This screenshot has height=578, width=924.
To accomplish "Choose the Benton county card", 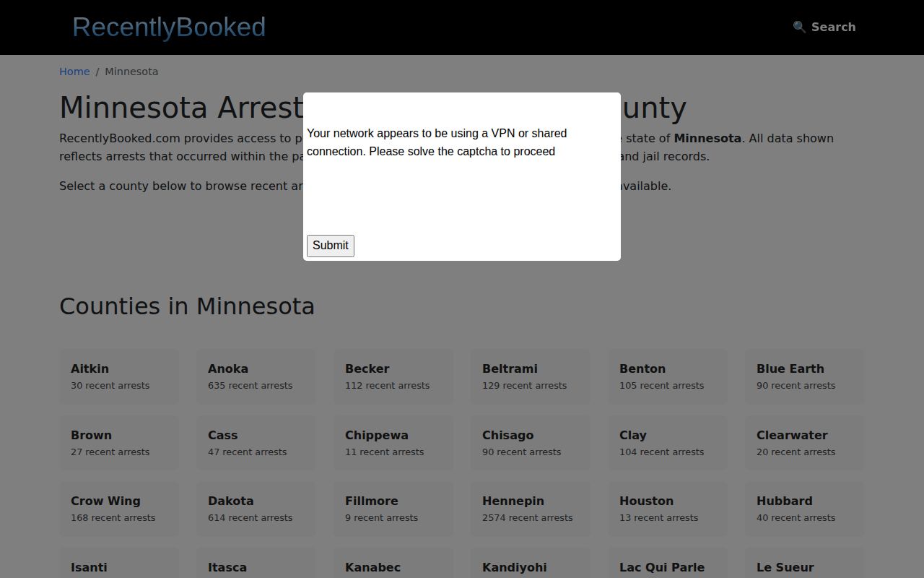I will (668, 376).
